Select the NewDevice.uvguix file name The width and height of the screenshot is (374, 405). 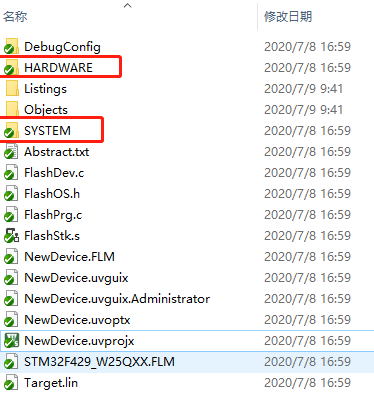[76, 278]
